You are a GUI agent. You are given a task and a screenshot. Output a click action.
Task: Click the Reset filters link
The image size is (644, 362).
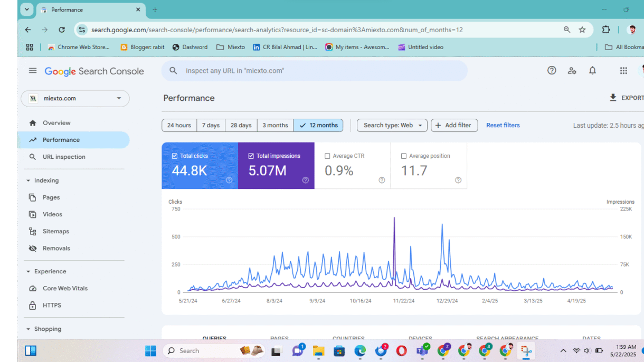click(x=503, y=125)
